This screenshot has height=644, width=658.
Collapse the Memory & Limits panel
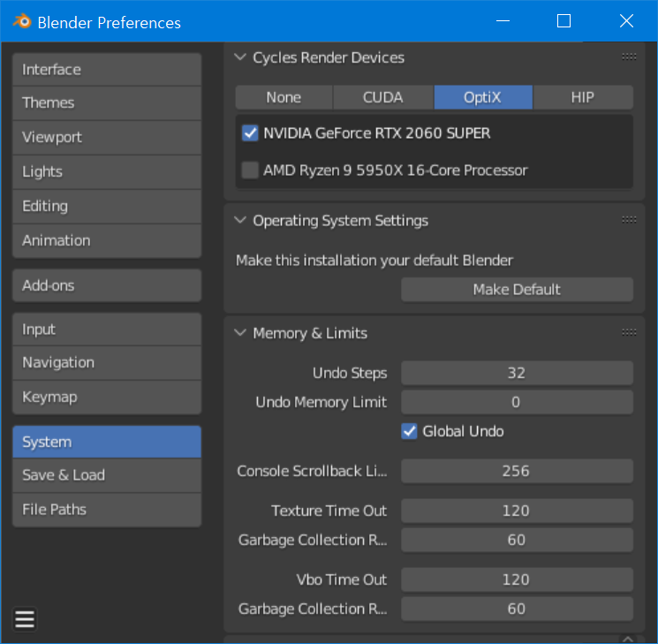[240, 333]
